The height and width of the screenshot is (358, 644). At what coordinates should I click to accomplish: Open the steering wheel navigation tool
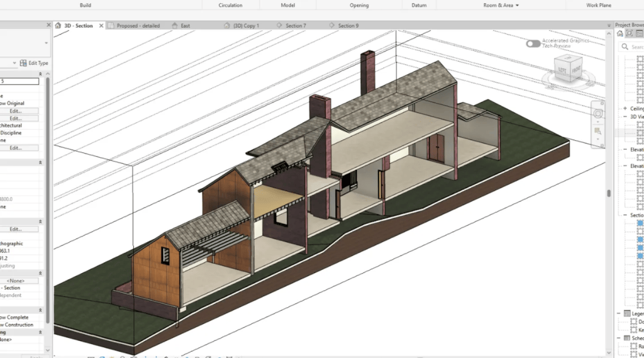coord(598,113)
